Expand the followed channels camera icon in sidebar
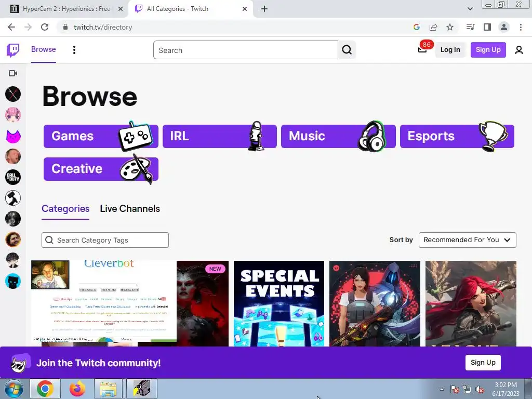Viewport: 532px width, 399px height. point(13,73)
